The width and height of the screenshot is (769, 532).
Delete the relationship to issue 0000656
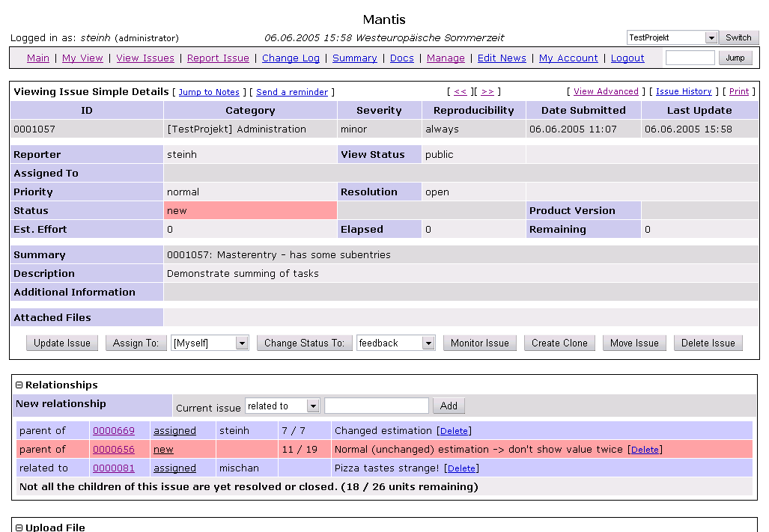pos(645,450)
